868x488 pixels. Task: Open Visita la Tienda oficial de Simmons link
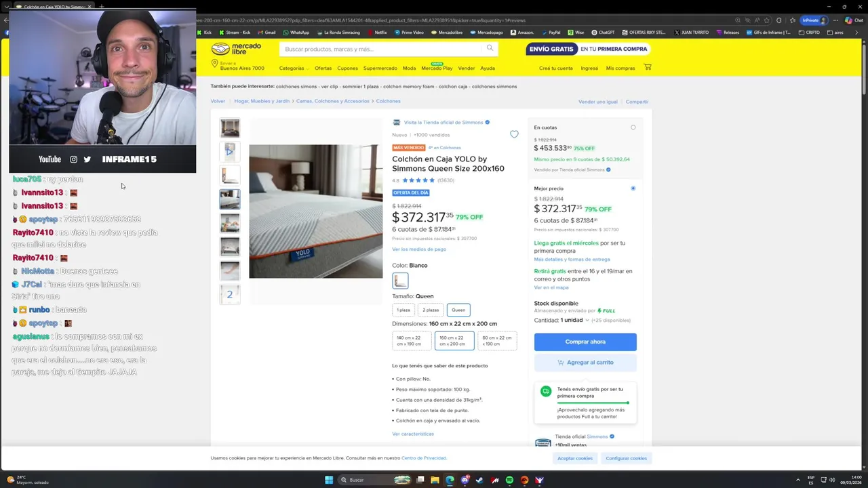(443, 123)
